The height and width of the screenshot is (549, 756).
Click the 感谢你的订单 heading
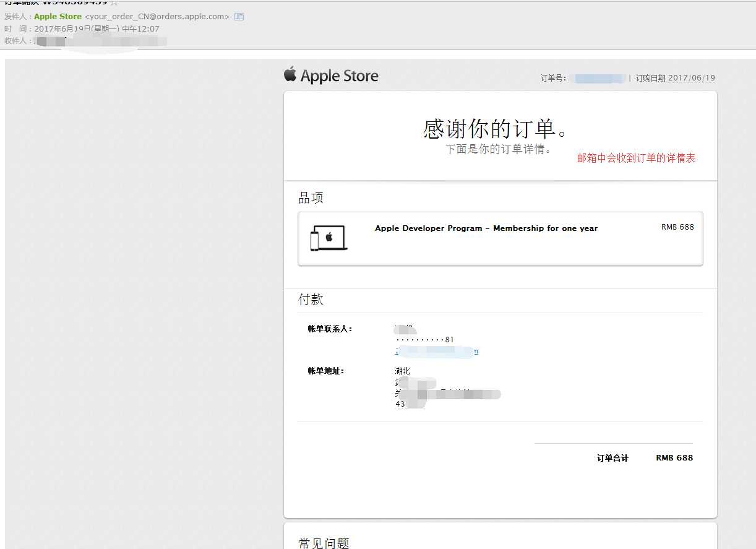coord(496,129)
